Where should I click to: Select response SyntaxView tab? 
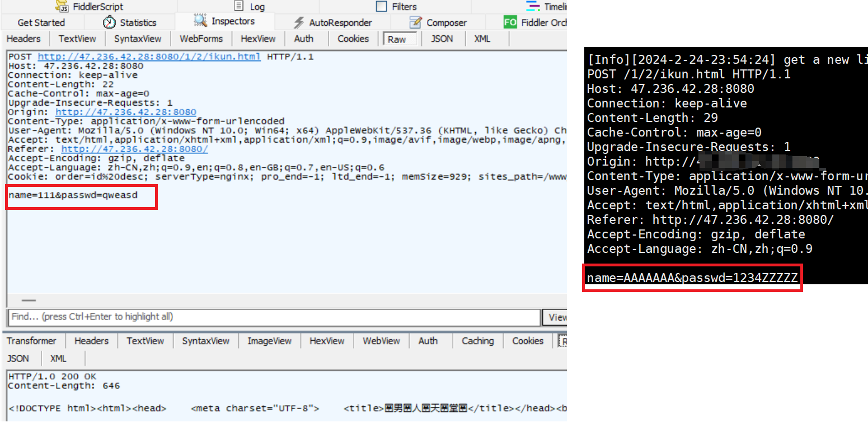(206, 341)
